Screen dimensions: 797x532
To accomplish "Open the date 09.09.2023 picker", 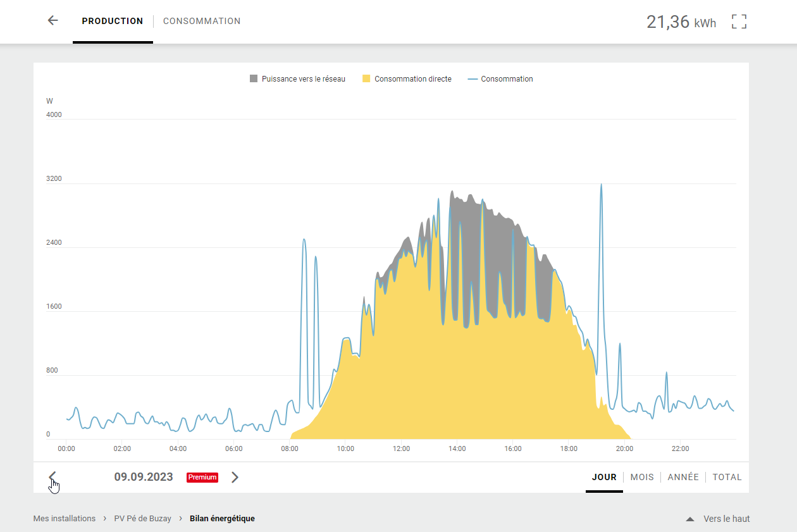I will (144, 477).
